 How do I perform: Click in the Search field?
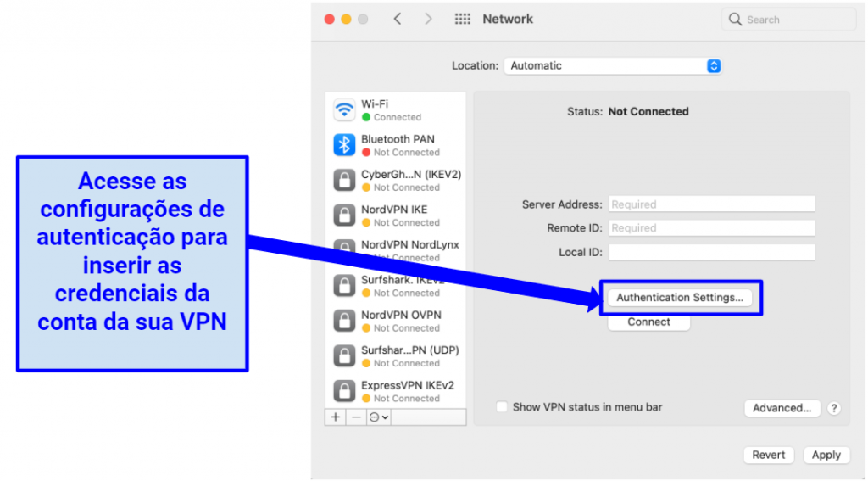point(788,20)
